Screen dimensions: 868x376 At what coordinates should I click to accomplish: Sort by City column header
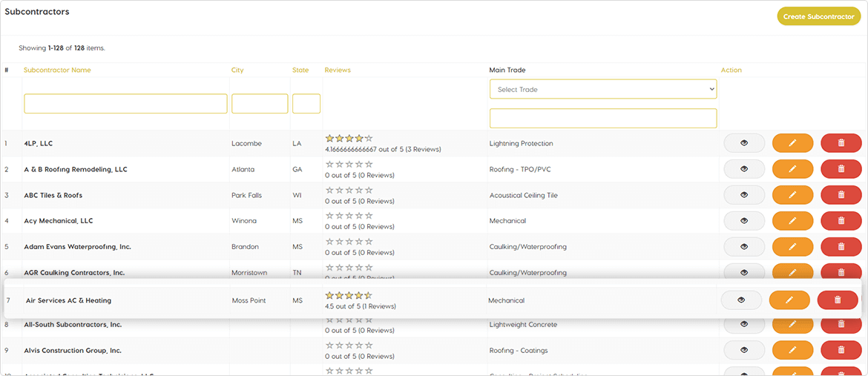click(237, 70)
